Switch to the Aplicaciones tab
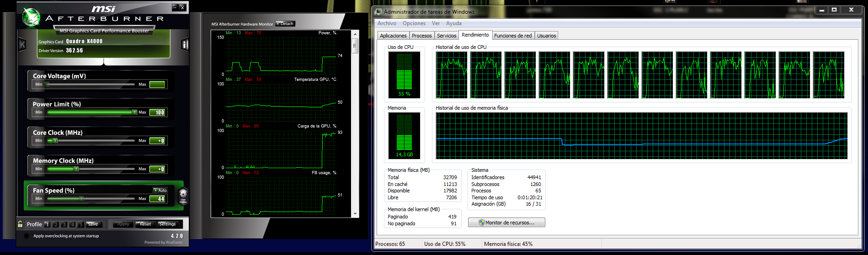This screenshot has height=255, width=868. click(393, 36)
